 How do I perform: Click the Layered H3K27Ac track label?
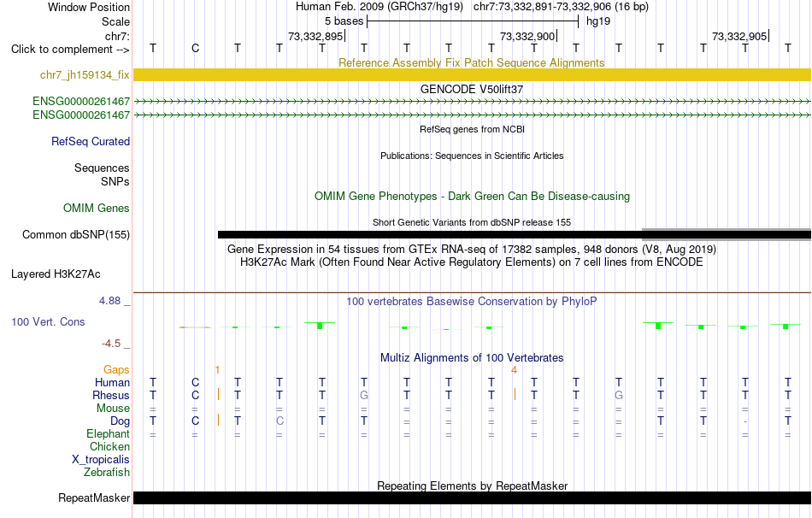tap(56, 274)
